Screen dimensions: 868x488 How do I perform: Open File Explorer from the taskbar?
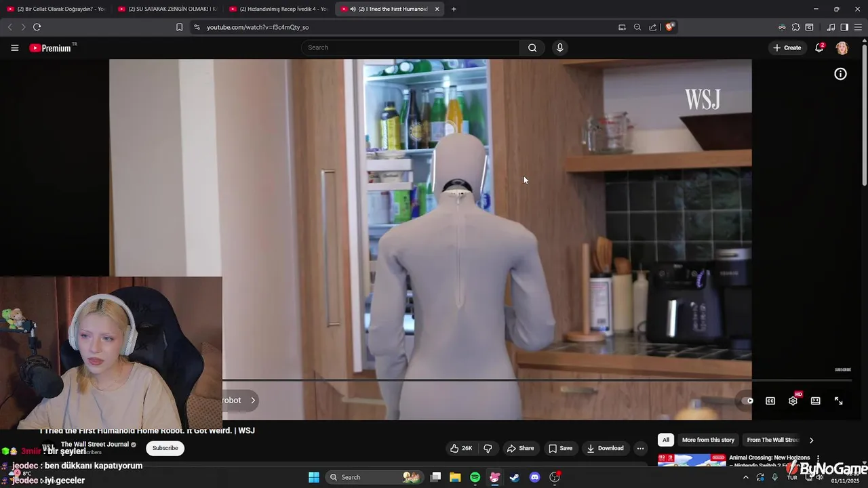point(455,477)
